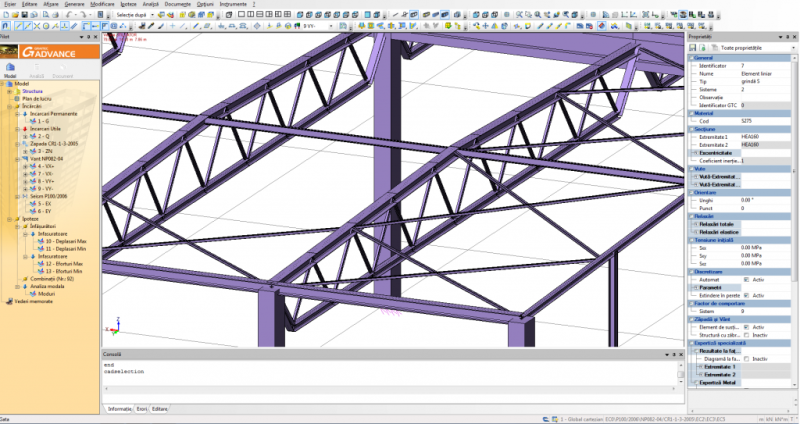Click the Save diskette toolbar icon

(23, 16)
